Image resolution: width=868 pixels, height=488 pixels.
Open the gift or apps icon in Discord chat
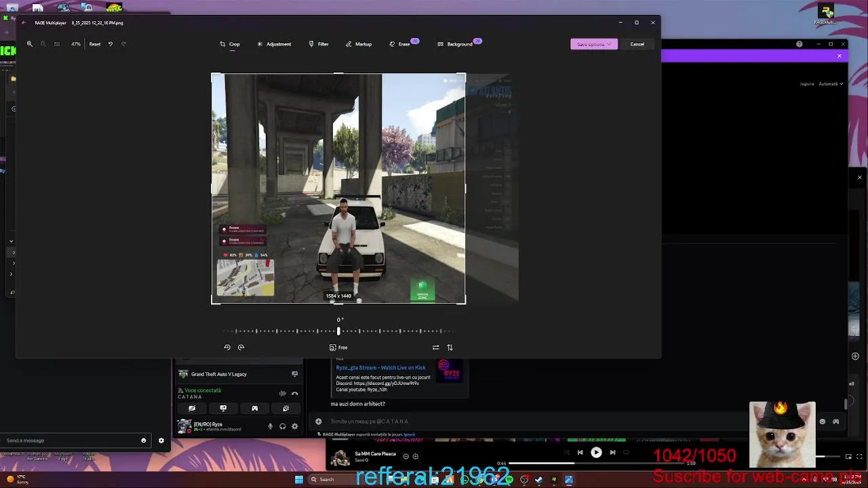[835, 422]
